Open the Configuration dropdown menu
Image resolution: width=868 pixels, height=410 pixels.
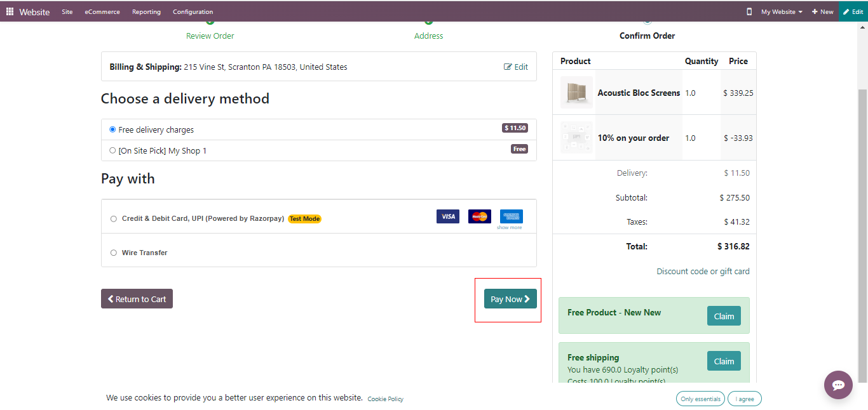point(193,11)
